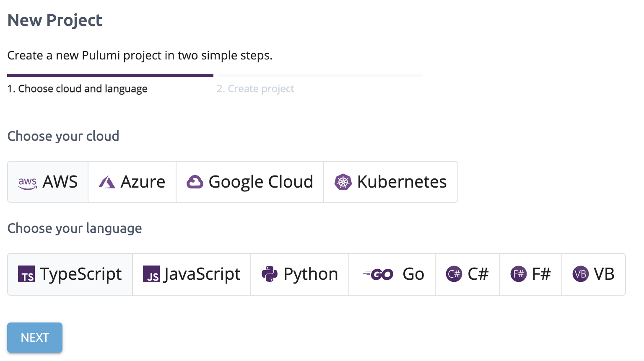The width and height of the screenshot is (644, 361).
Task: Click the VB circular icon
Action: [x=581, y=274]
